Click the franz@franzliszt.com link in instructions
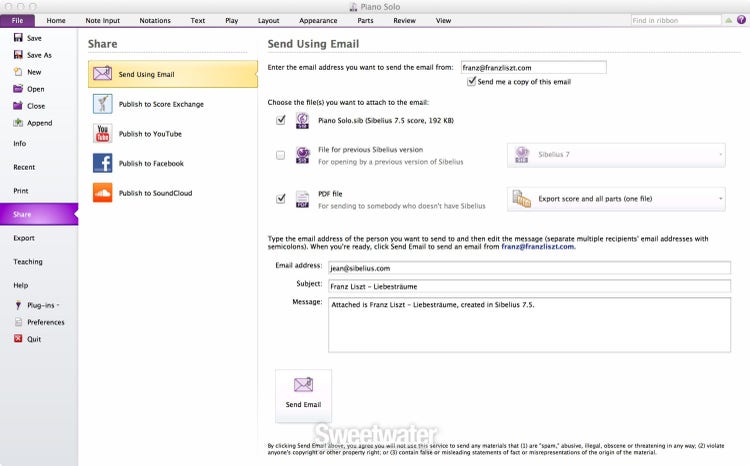750x466 pixels. [538, 247]
